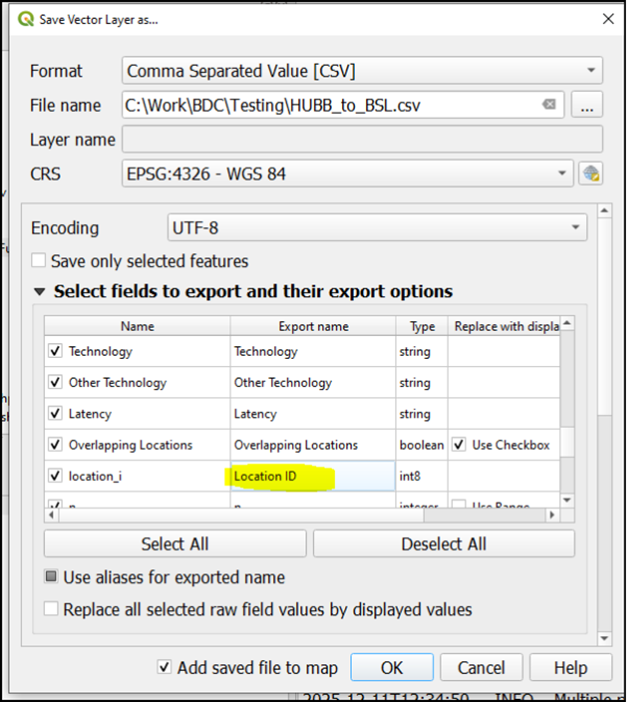Click the Export name column header

click(x=312, y=326)
